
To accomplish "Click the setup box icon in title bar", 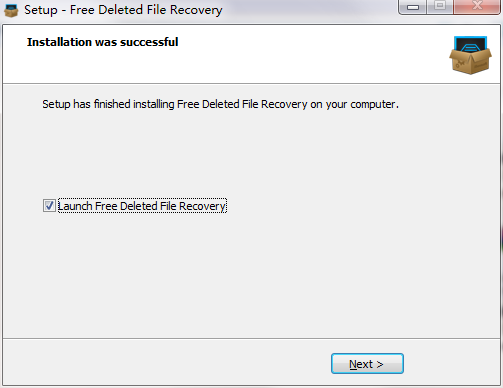I will coord(11,10).
